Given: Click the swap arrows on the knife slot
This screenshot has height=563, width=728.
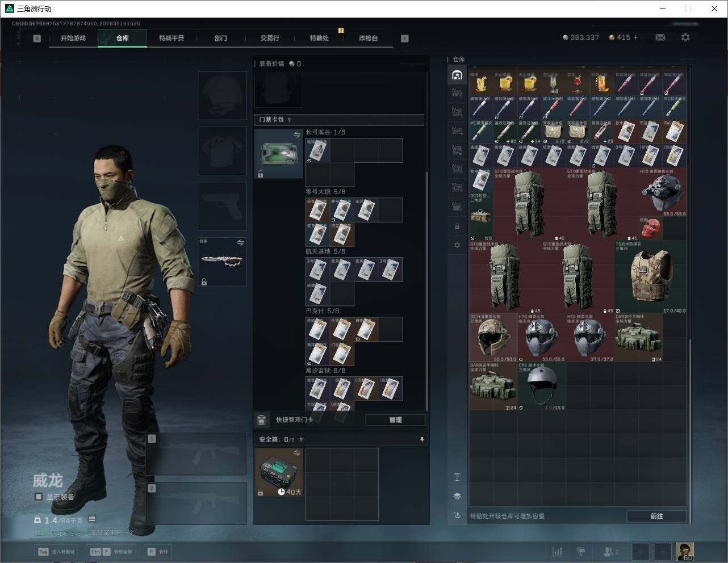Looking at the screenshot, I should coord(241,242).
